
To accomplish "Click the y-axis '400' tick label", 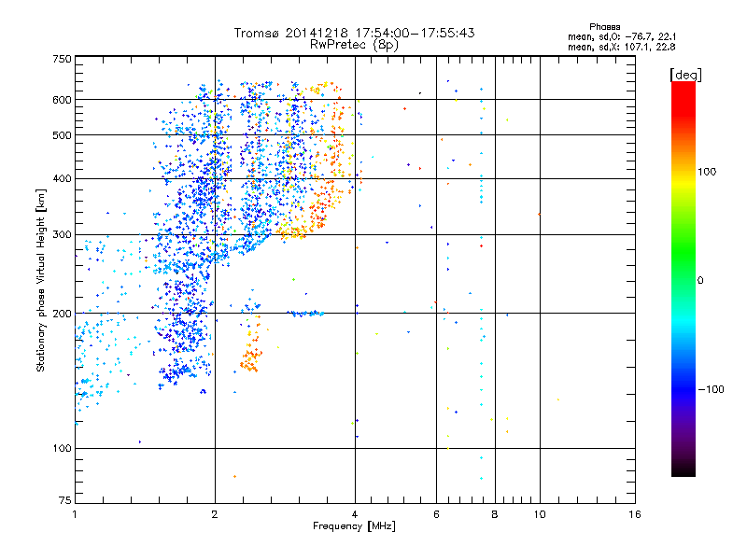I will click(62, 178).
